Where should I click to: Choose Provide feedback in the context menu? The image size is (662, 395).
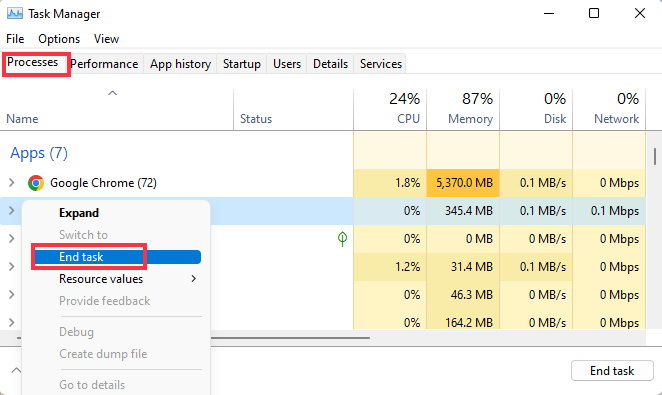[104, 301]
